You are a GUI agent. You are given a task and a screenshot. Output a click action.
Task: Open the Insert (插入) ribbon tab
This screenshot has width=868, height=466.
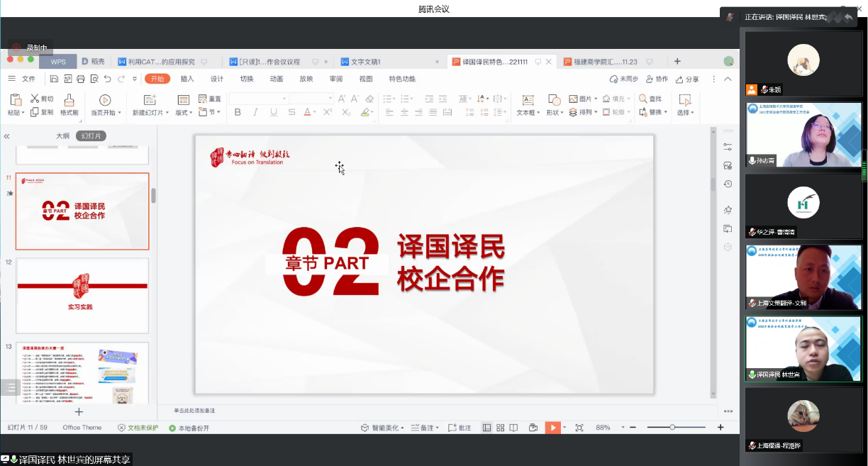pyautogui.click(x=187, y=79)
